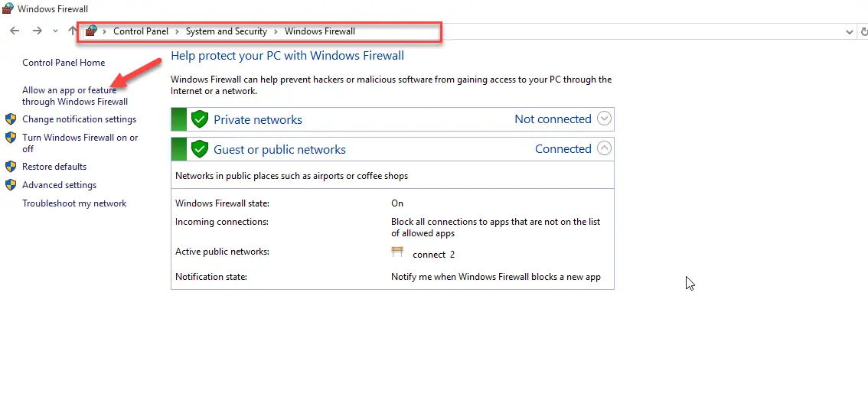Open the address bar history dropdown

point(849,32)
